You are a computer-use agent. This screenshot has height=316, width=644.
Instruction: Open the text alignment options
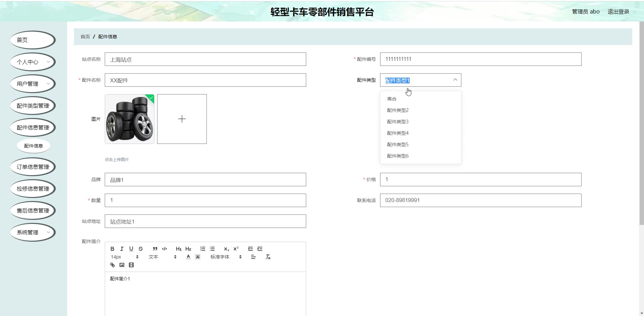click(x=254, y=257)
